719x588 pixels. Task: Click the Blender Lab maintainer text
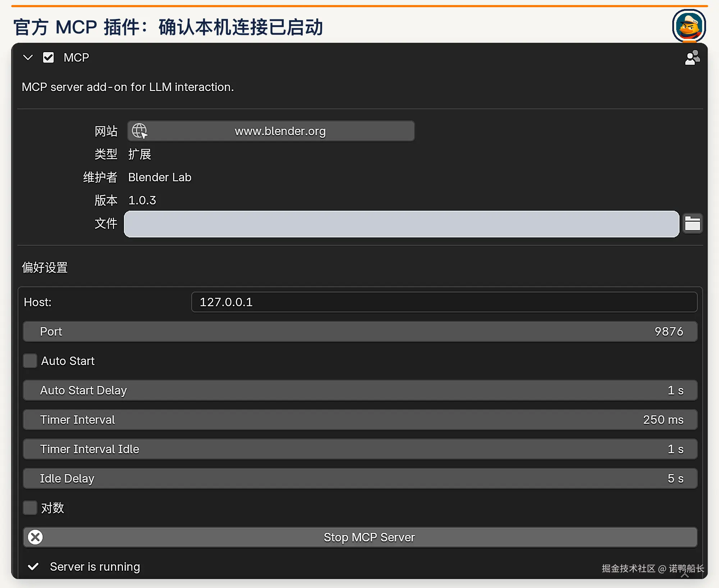click(x=160, y=177)
